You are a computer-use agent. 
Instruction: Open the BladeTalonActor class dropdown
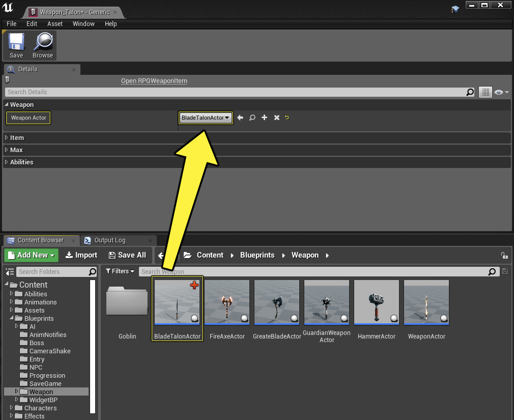(x=206, y=118)
